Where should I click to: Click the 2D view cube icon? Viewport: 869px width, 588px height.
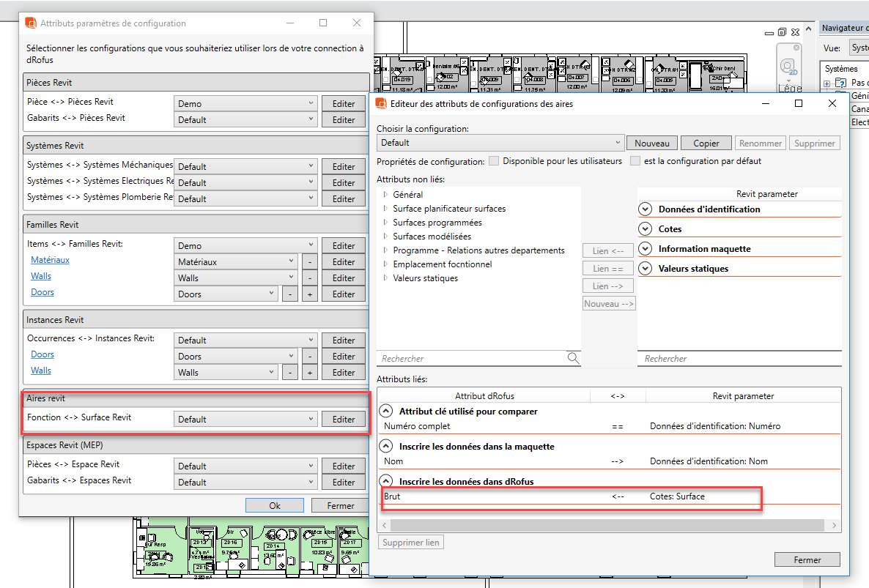(789, 67)
